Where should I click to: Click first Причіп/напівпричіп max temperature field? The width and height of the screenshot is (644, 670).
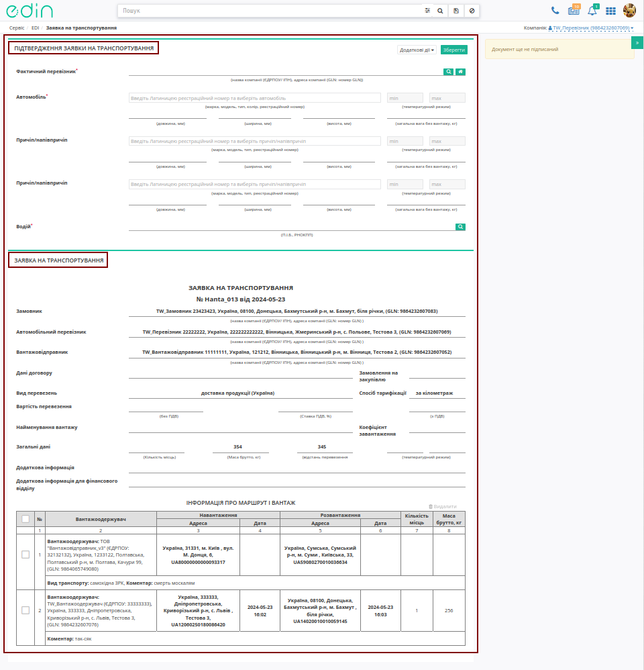click(x=447, y=142)
